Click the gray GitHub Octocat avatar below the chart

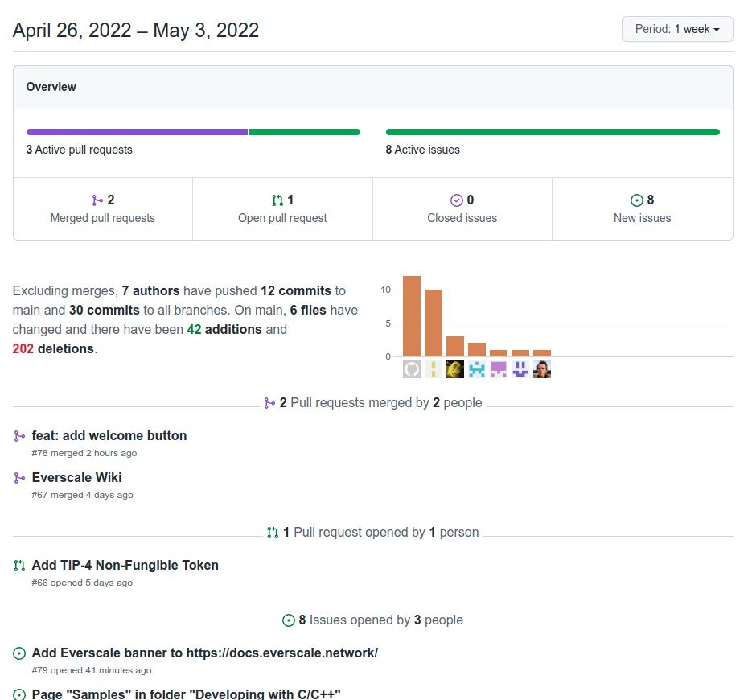[x=412, y=369]
